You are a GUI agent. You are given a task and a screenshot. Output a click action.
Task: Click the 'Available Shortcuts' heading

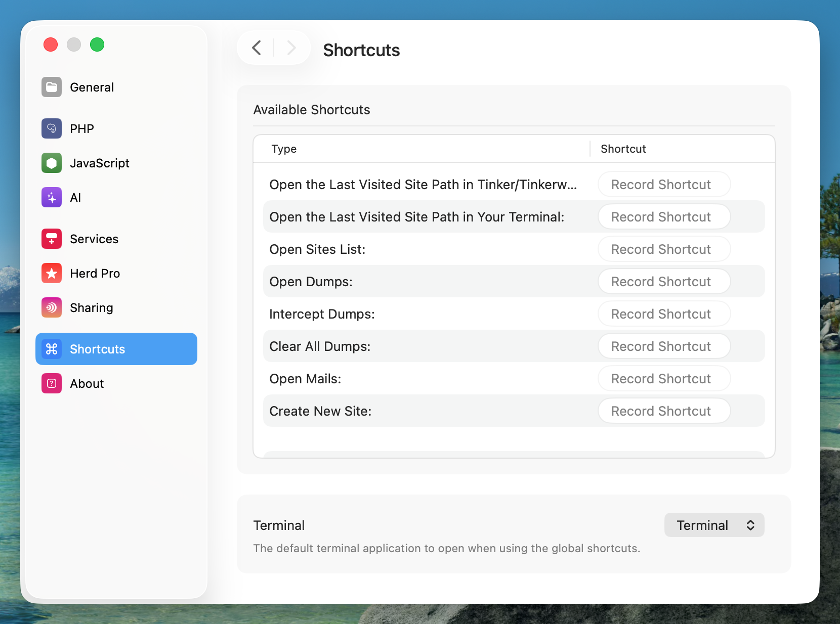coord(312,110)
